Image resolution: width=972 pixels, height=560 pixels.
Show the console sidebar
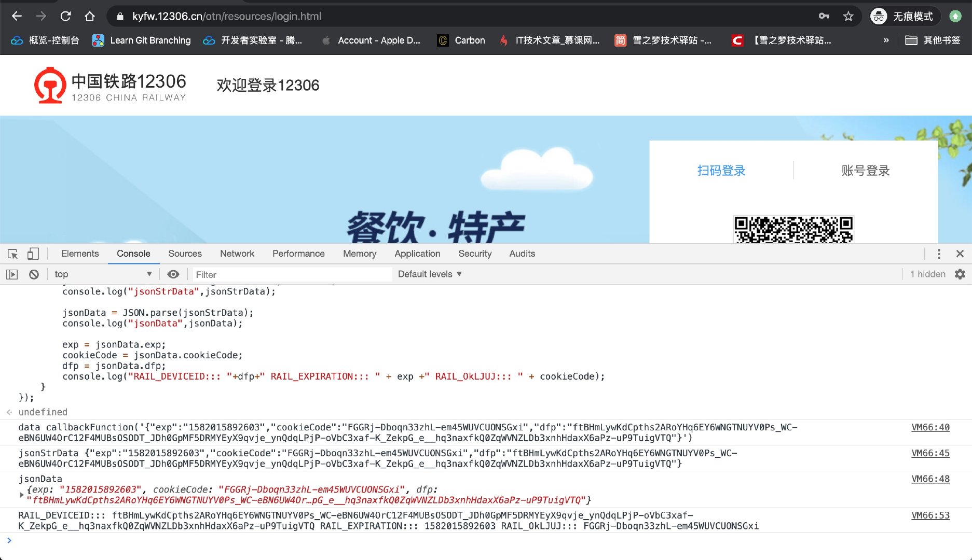[x=11, y=274]
